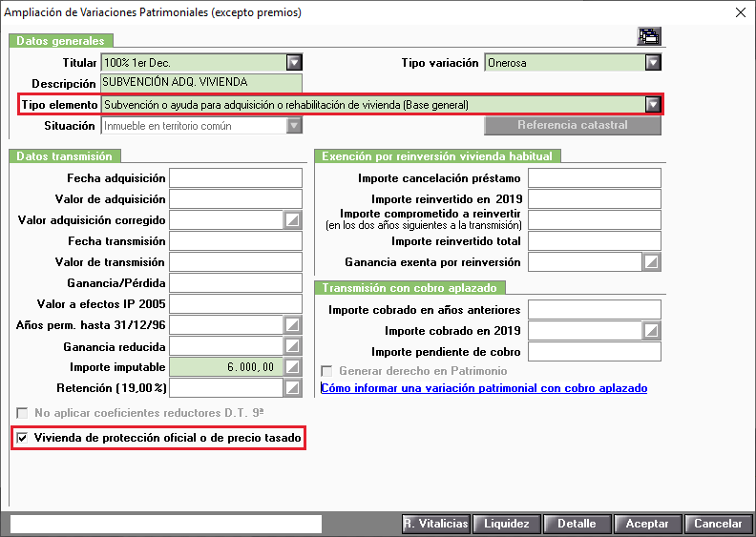The width and height of the screenshot is (756, 537).
Task: Click the cascaded windows icon at top right
Action: (648, 36)
